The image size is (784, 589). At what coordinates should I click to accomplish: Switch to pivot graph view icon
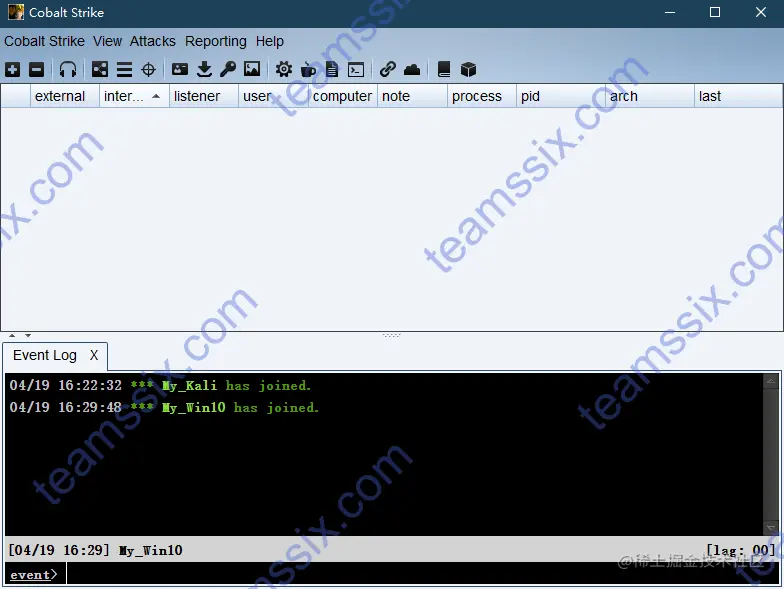point(100,70)
